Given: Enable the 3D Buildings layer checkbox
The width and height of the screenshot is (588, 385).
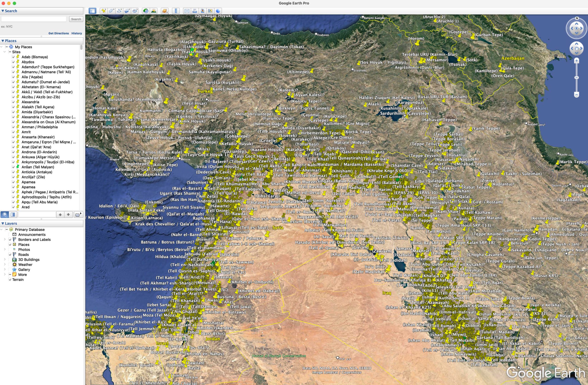Looking at the screenshot, I should pyautogui.click(x=10, y=260).
